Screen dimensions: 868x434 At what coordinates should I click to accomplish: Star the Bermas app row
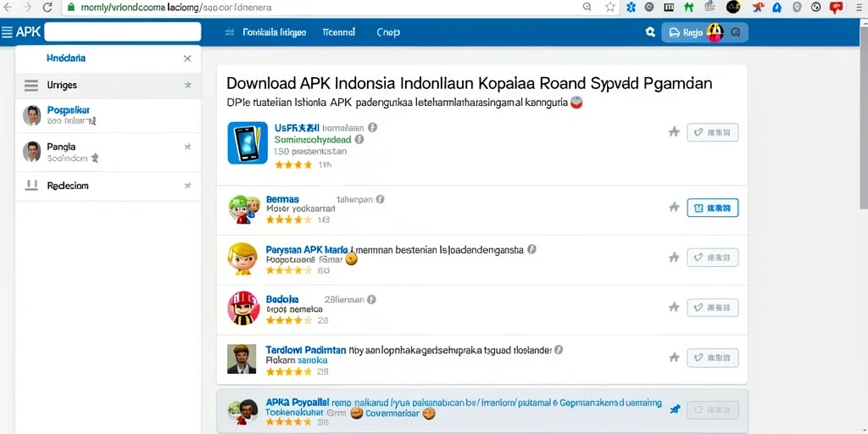674,207
